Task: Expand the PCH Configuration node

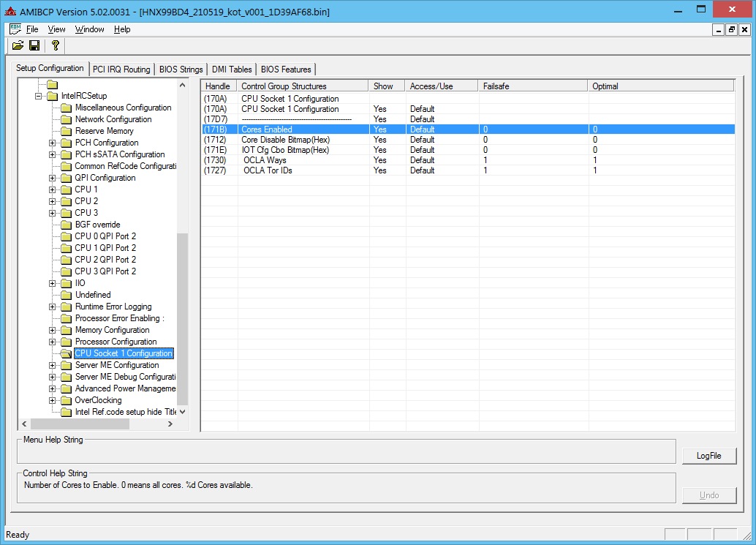Action: tap(52, 143)
